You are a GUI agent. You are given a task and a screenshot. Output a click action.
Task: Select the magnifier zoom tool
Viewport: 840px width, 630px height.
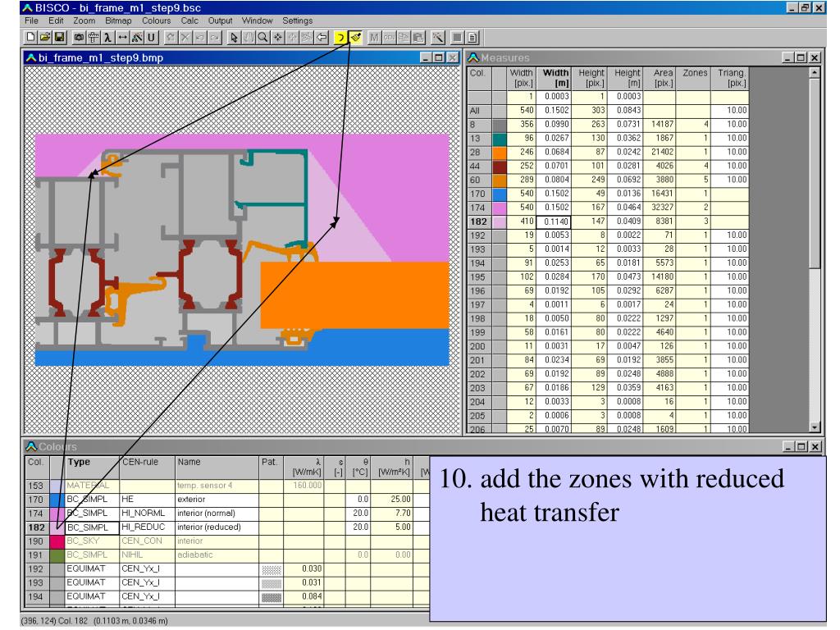tap(262, 38)
